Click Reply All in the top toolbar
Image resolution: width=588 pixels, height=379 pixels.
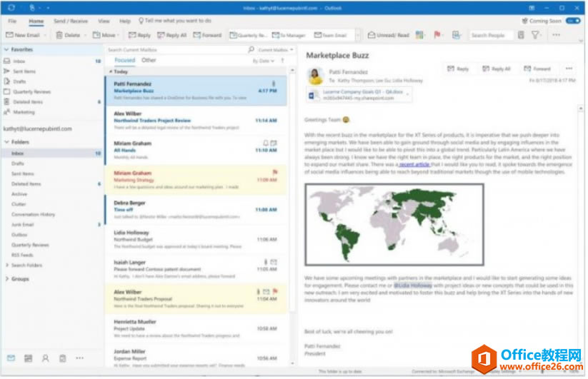pyautogui.click(x=172, y=35)
